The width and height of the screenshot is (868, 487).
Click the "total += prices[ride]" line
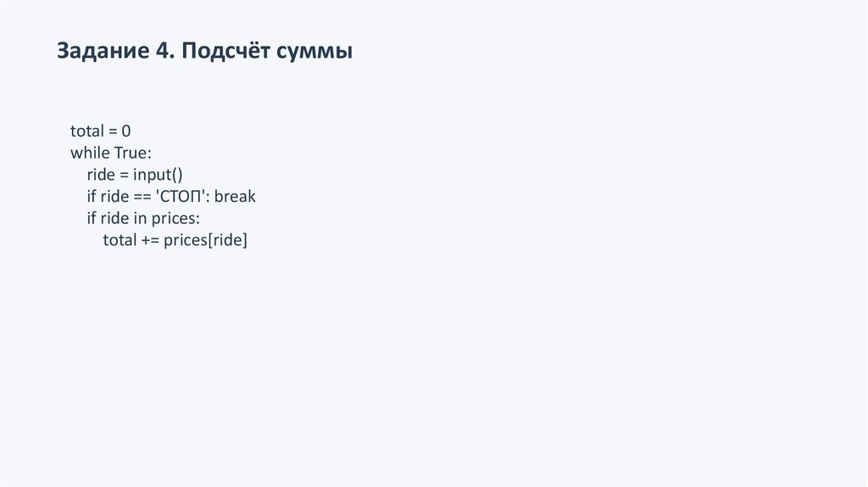tap(175, 241)
